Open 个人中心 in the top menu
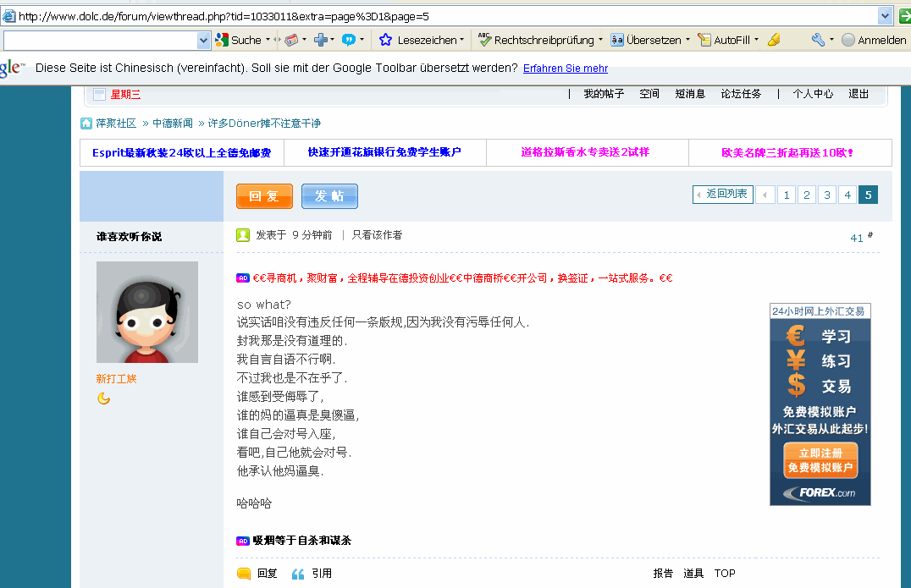 [813, 94]
